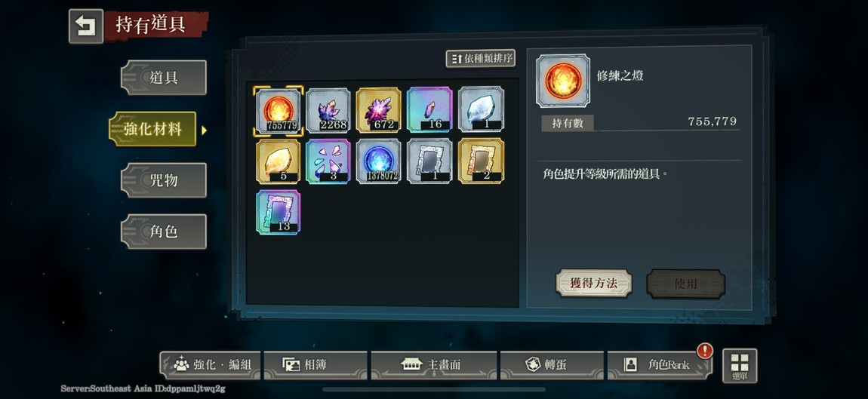
Task: Select the purple crystal item with 2268
Action: (x=328, y=110)
